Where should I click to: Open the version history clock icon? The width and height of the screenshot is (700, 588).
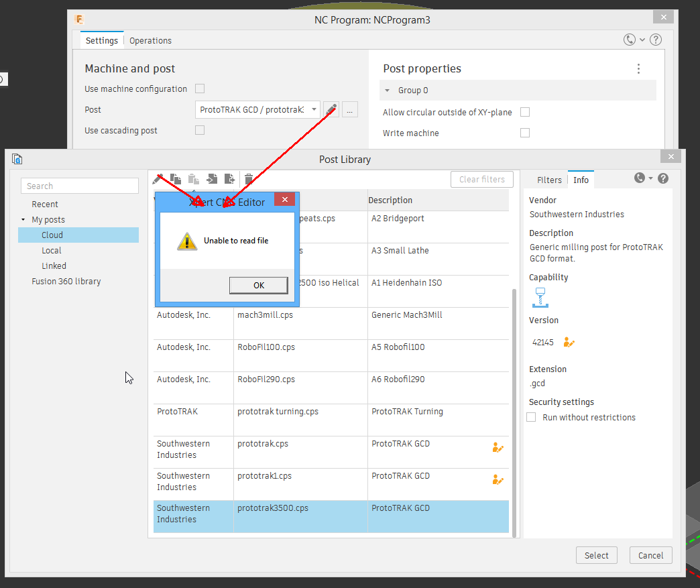coord(638,178)
